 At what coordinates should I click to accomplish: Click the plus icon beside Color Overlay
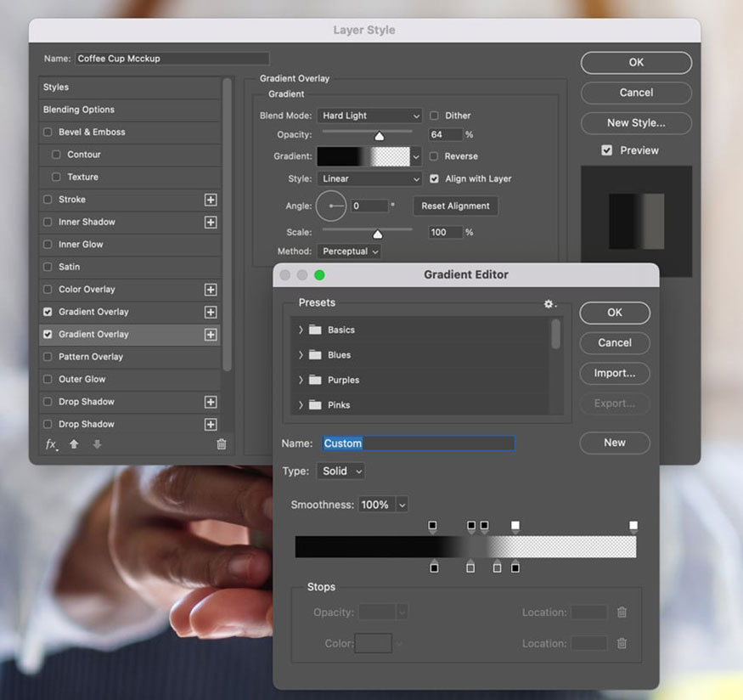tap(211, 289)
